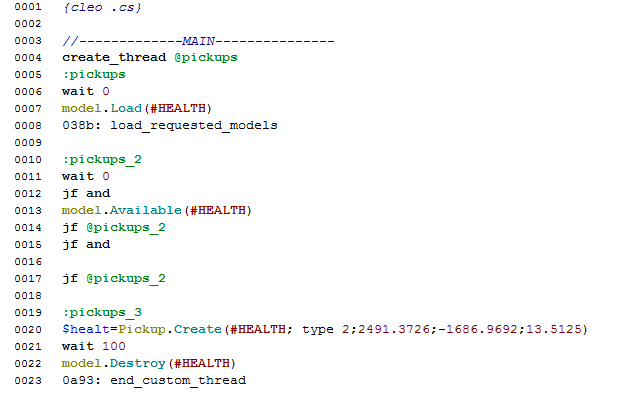
Task: Click coordinate '2491.3726' on line 0020
Action: point(394,330)
